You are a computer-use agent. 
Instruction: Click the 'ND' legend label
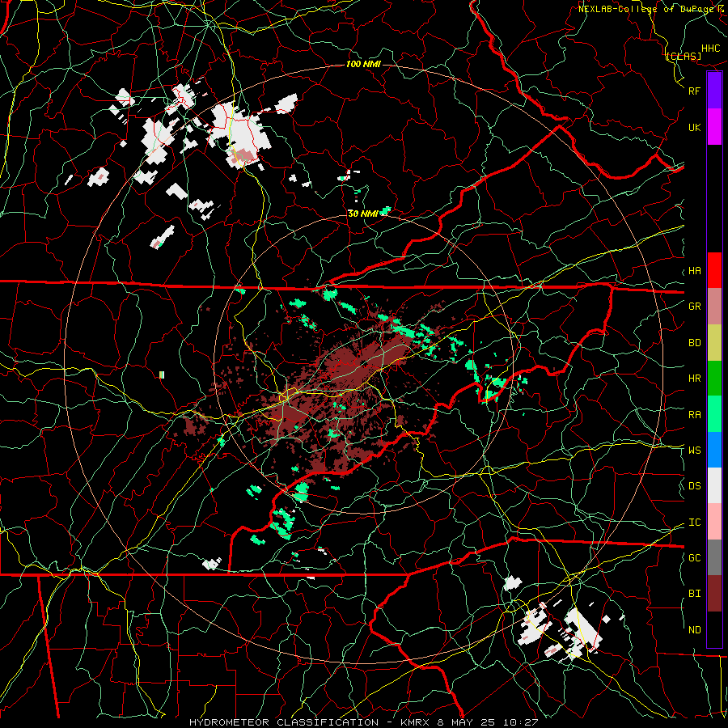[x=694, y=630]
